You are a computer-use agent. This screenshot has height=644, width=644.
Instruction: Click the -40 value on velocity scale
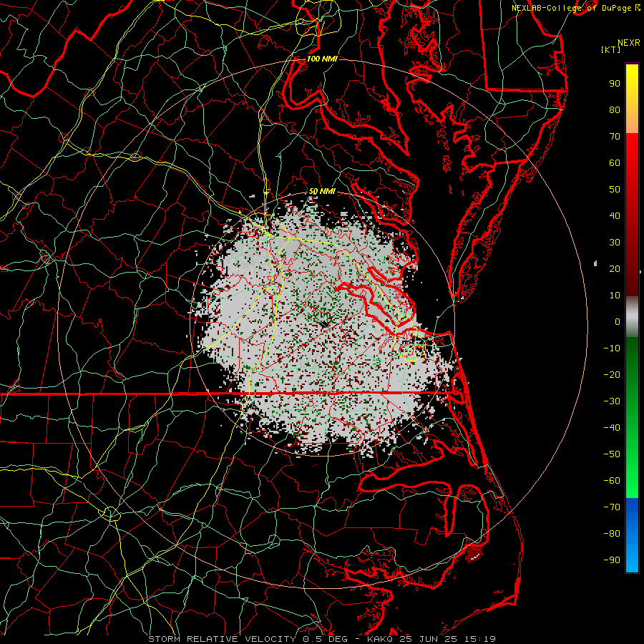coord(612,428)
